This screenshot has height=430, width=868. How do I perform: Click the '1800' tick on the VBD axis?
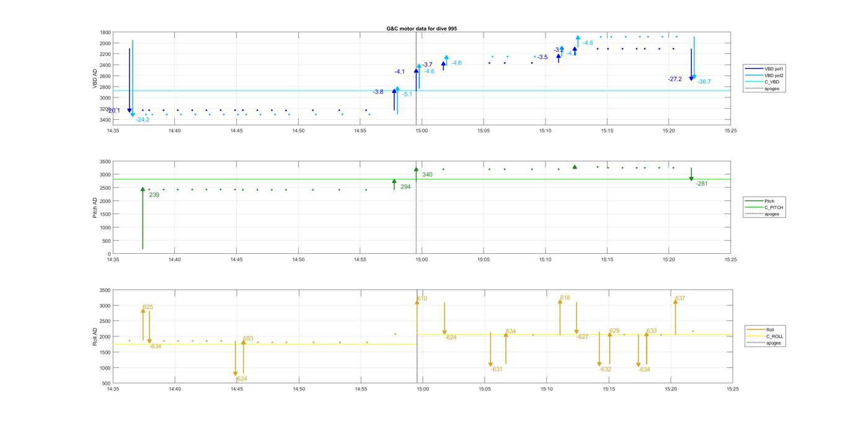coord(105,32)
